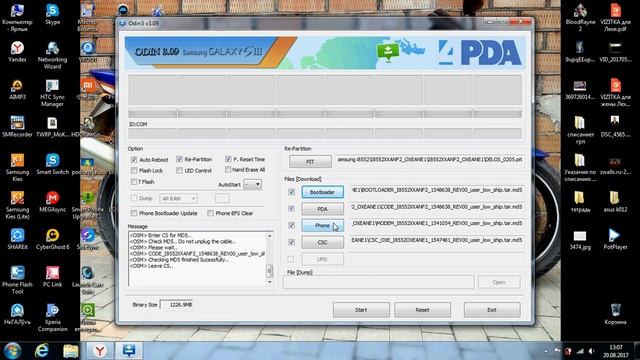This screenshot has width=640, height=360.
Task: Open Phone Flash Tool shortcut
Action: pos(17,280)
